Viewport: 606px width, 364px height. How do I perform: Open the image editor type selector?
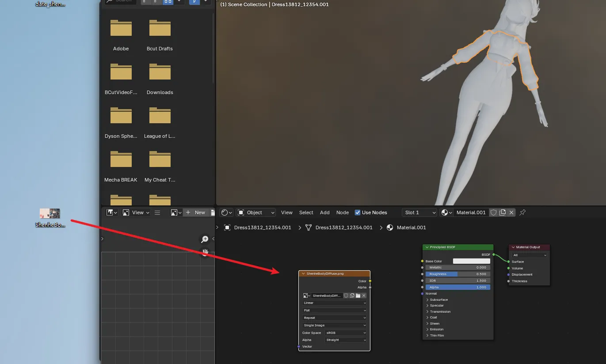point(111,212)
